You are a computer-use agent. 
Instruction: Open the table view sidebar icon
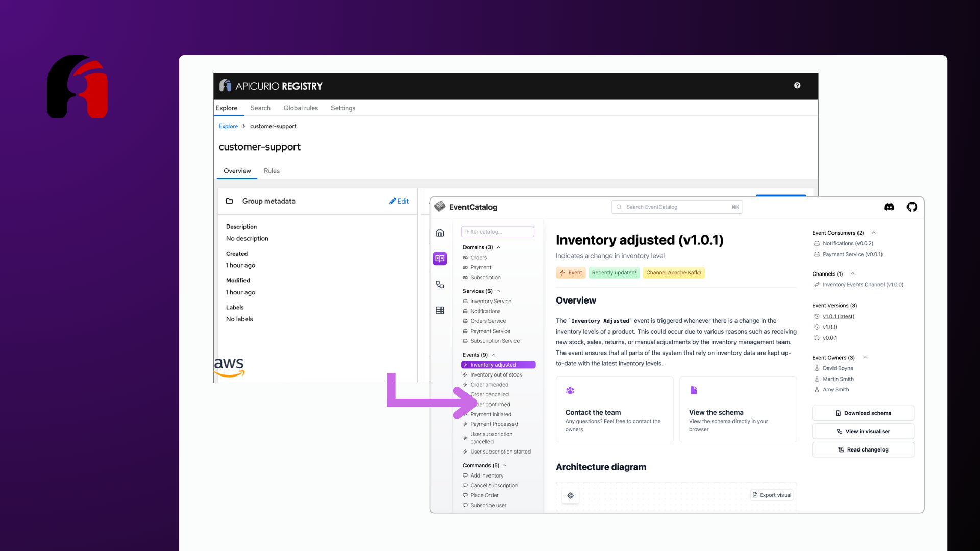click(x=439, y=310)
